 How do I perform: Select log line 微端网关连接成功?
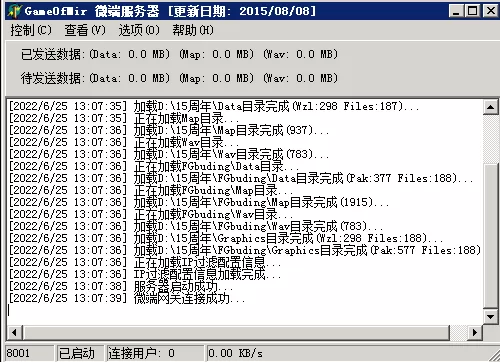127,298
